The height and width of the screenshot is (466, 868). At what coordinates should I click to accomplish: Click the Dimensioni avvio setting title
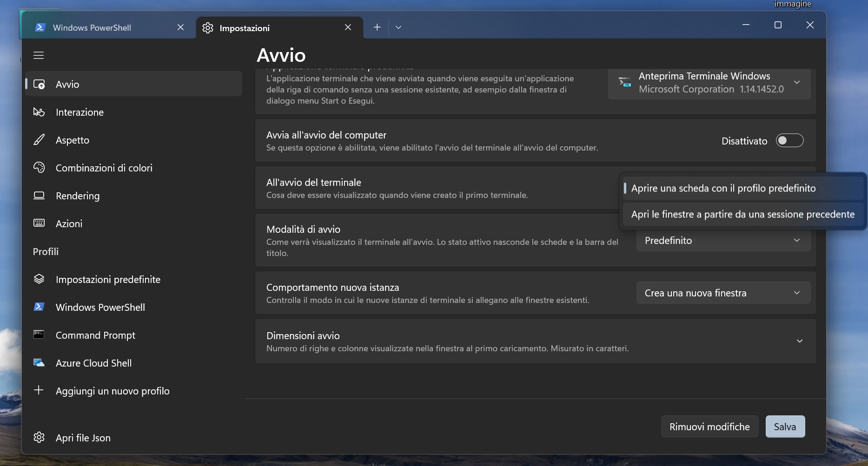[303, 335]
